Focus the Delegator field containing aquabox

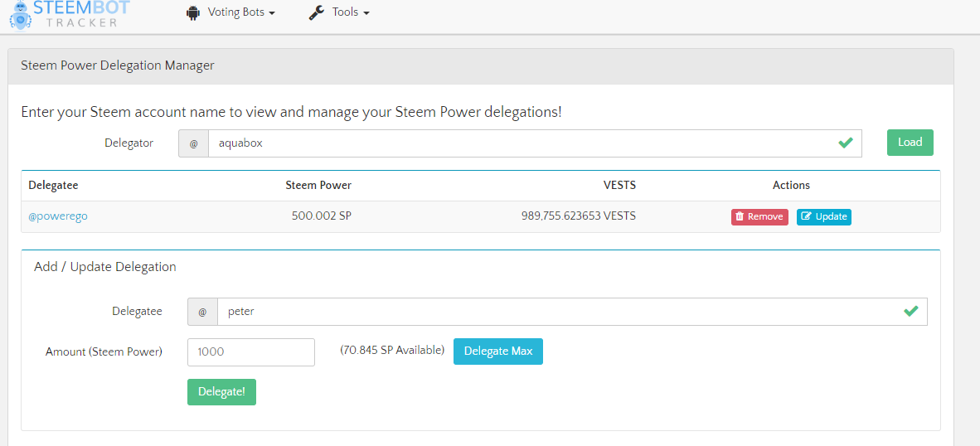click(535, 143)
